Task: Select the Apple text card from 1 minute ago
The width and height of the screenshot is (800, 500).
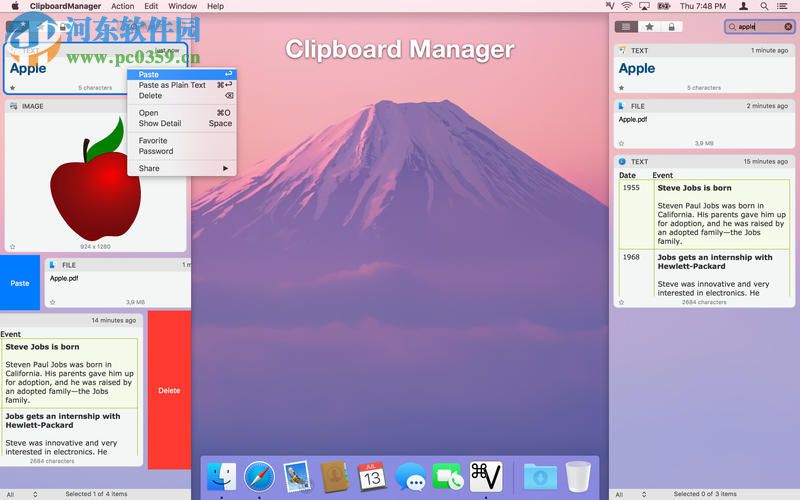Action: click(x=704, y=68)
